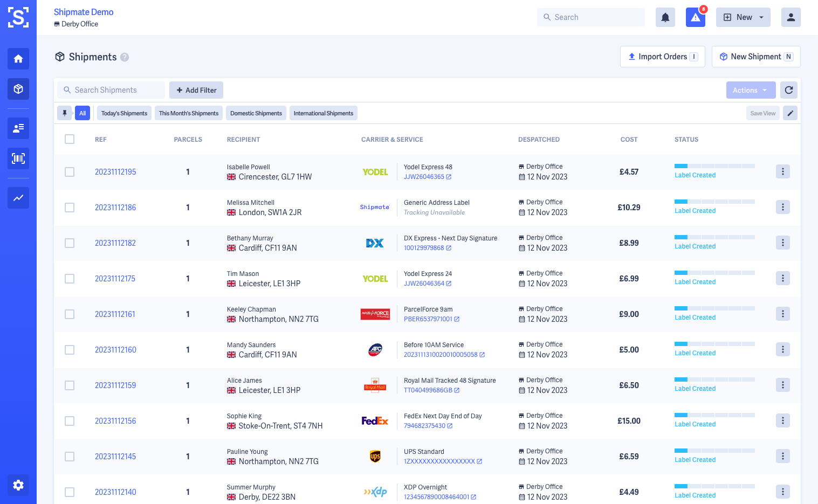Select International Shipments view
The width and height of the screenshot is (818, 504).
[x=324, y=113]
